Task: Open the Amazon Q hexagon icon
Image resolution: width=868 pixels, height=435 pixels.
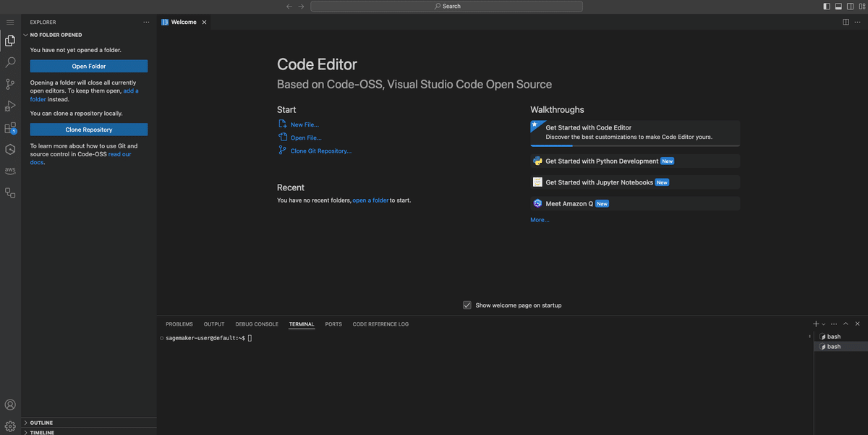Action: (10, 150)
